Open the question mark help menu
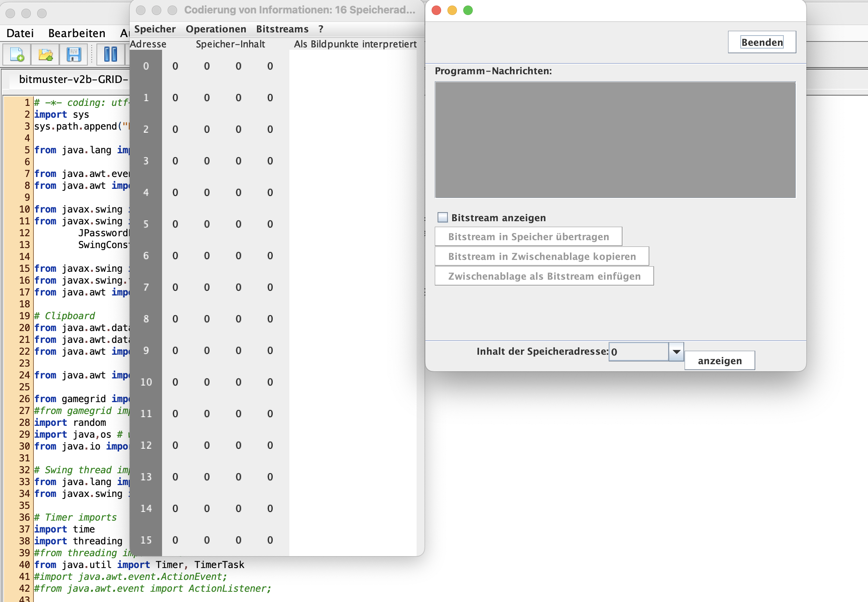This screenshot has height=602, width=868. click(x=321, y=29)
